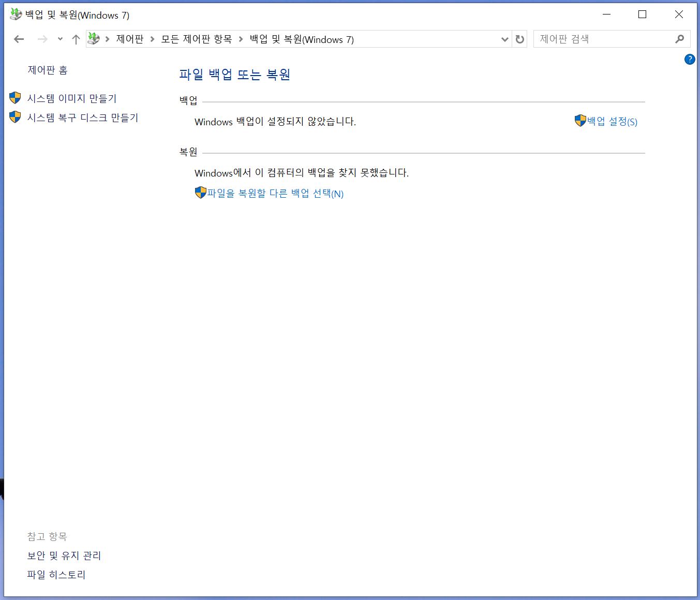Click shield icon beside 시스템 복구 디스크 만들기
700x600 pixels.
click(16, 117)
